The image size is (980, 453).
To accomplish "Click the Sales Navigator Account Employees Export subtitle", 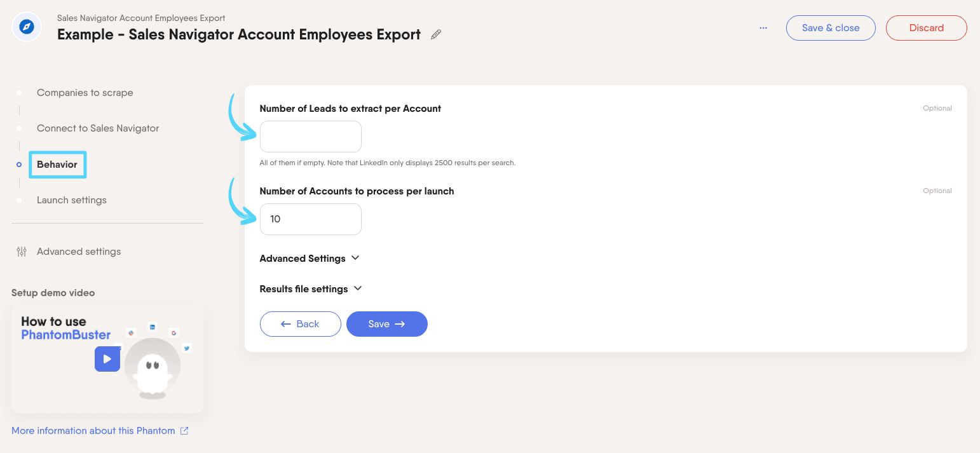I will (141, 18).
